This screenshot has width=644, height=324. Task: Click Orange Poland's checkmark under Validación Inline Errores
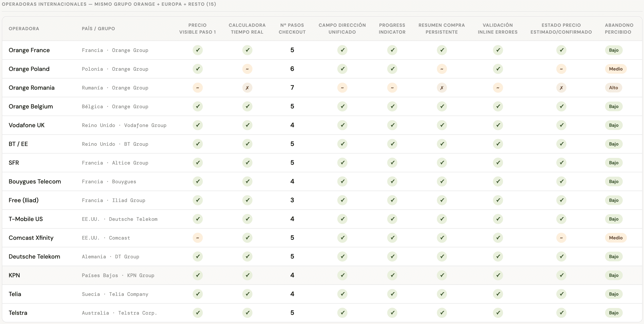498,69
